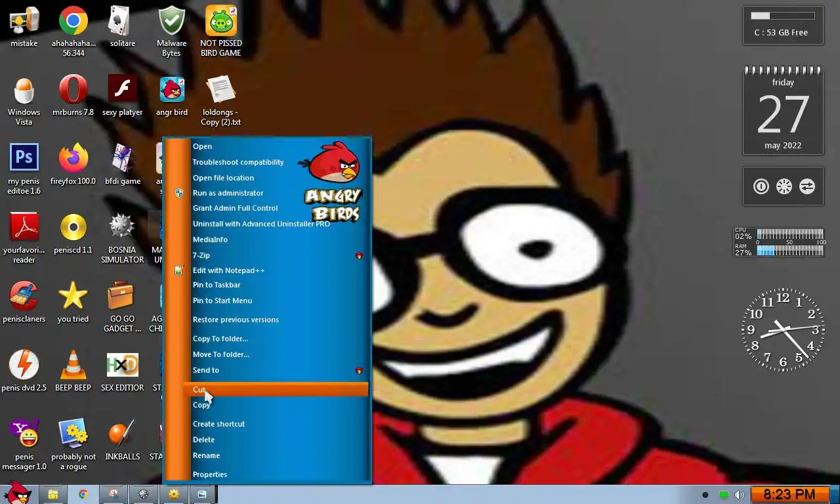Select Pin to Taskbar

click(x=276, y=285)
